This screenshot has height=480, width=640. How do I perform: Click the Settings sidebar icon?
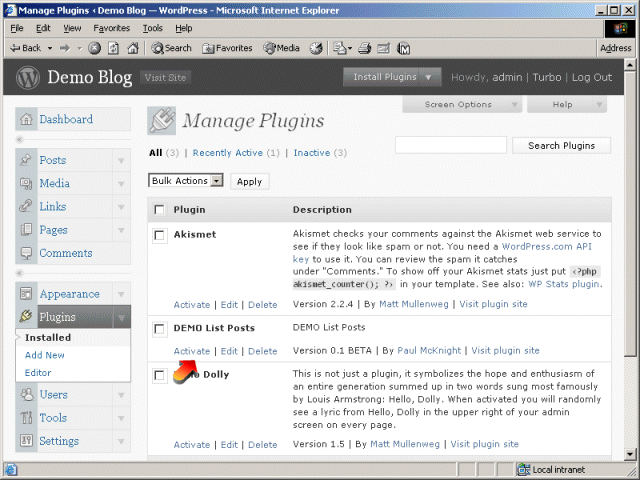[x=26, y=441]
